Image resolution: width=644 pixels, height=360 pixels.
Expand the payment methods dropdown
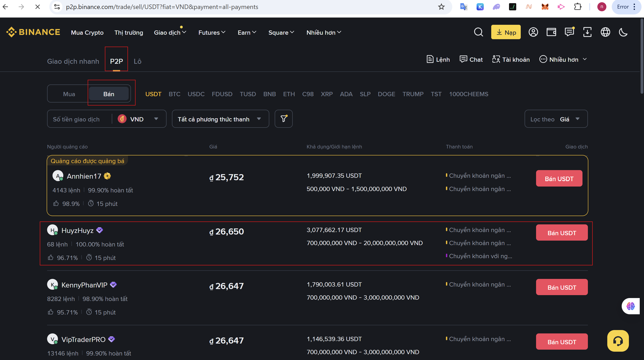click(x=220, y=119)
